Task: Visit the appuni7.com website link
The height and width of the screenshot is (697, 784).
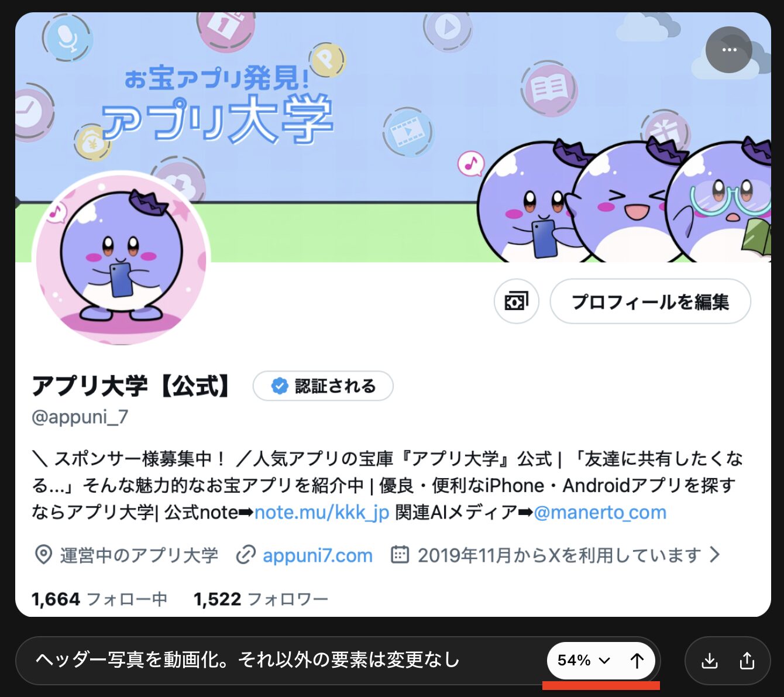Action: click(318, 555)
